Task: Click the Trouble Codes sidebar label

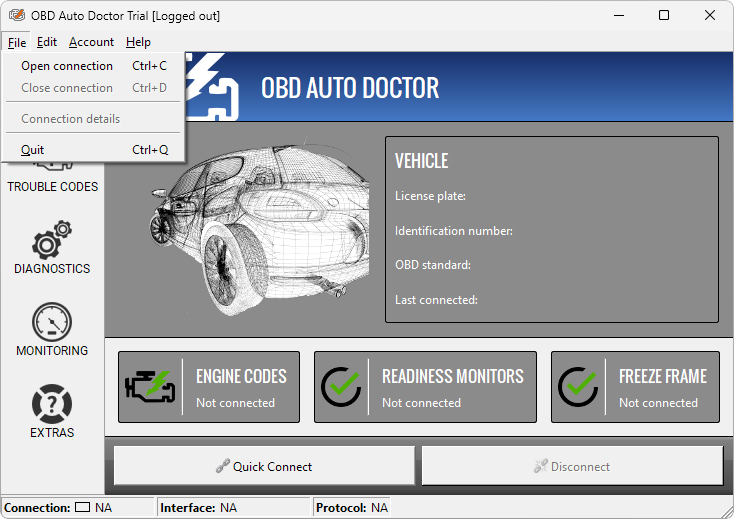Action: (52, 187)
